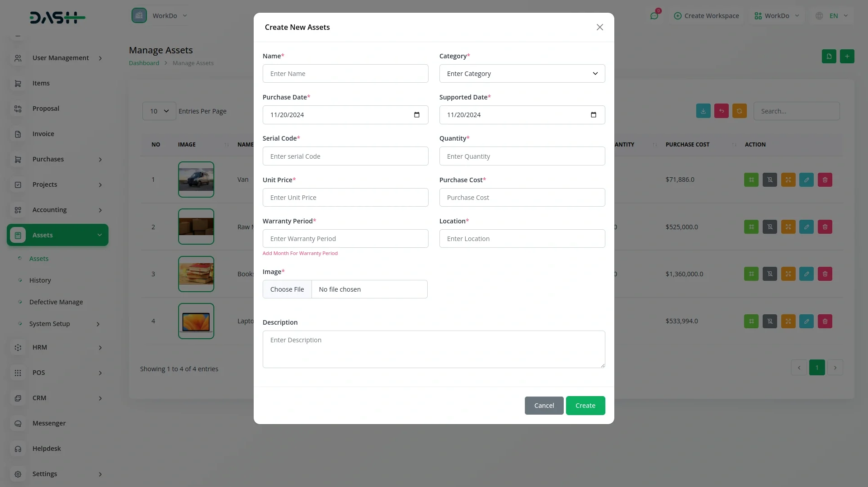This screenshot has height=487, width=868.
Task: Click the green plus add asset icon
Action: [847, 57]
